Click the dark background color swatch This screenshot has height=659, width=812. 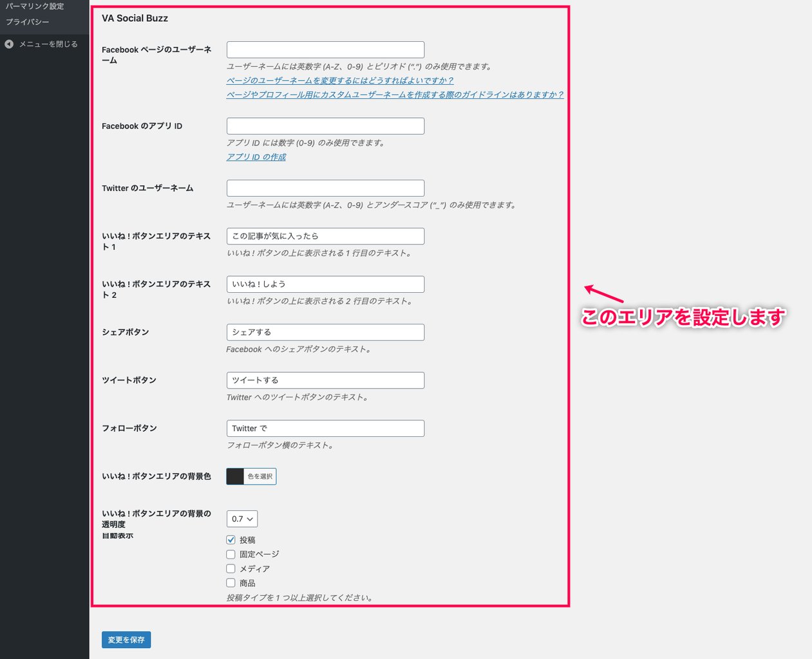tap(235, 476)
